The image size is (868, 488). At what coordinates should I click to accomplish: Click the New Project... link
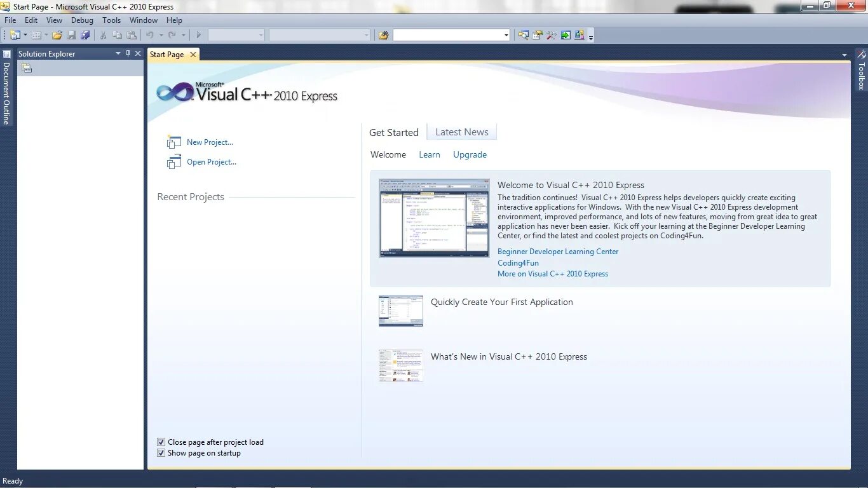pos(210,142)
